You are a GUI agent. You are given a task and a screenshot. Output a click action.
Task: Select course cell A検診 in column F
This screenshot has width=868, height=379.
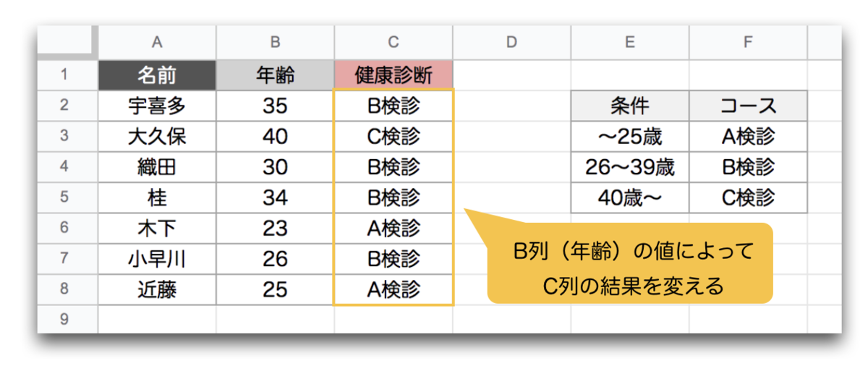(748, 136)
